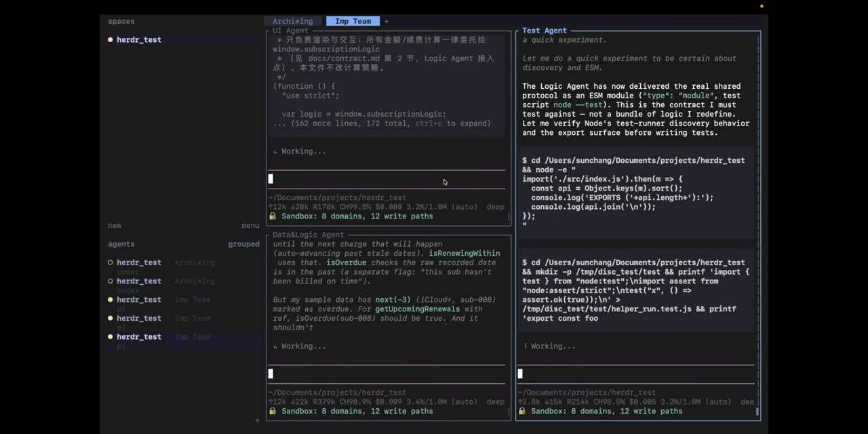Click Sandbox status text in Data&Logic Agent pane

pyautogui.click(x=357, y=411)
